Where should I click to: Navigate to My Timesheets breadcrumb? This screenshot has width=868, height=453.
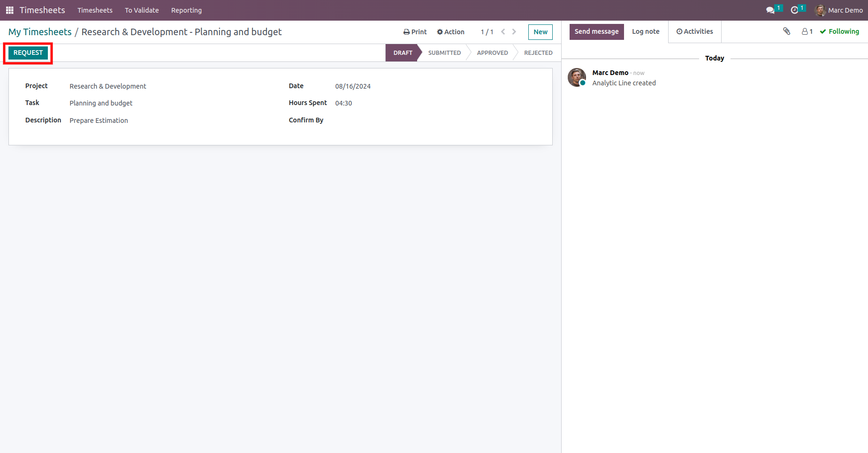40,32
